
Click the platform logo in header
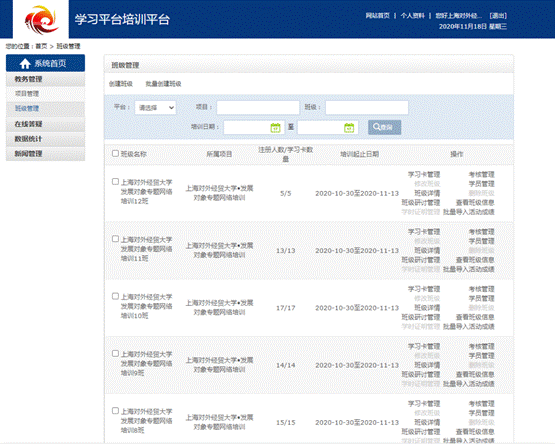click(41, 20)
